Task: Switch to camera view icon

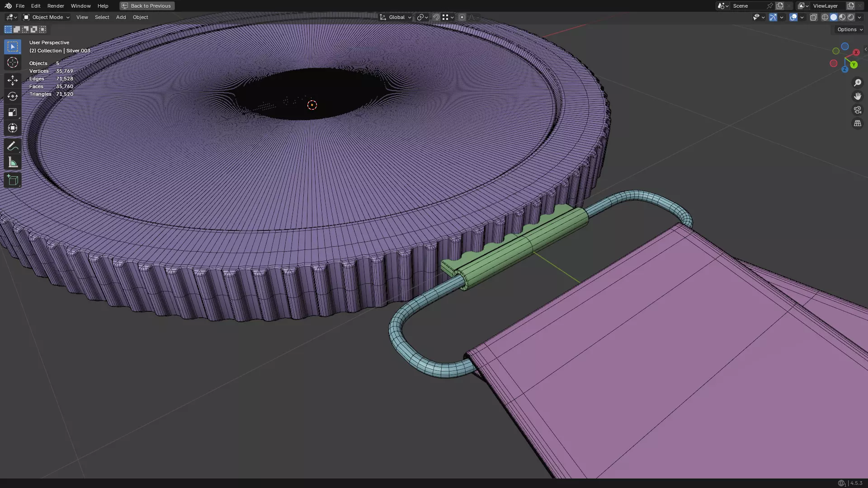Action: [x=857, y=110]
